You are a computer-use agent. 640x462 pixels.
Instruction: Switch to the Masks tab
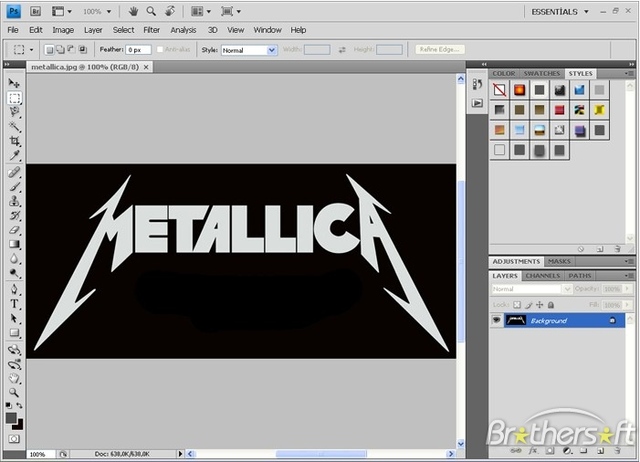(559, 262)
